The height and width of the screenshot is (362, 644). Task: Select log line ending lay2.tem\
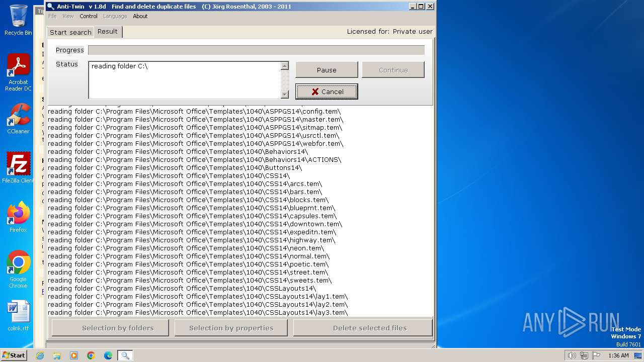click(x=198, y=305)
